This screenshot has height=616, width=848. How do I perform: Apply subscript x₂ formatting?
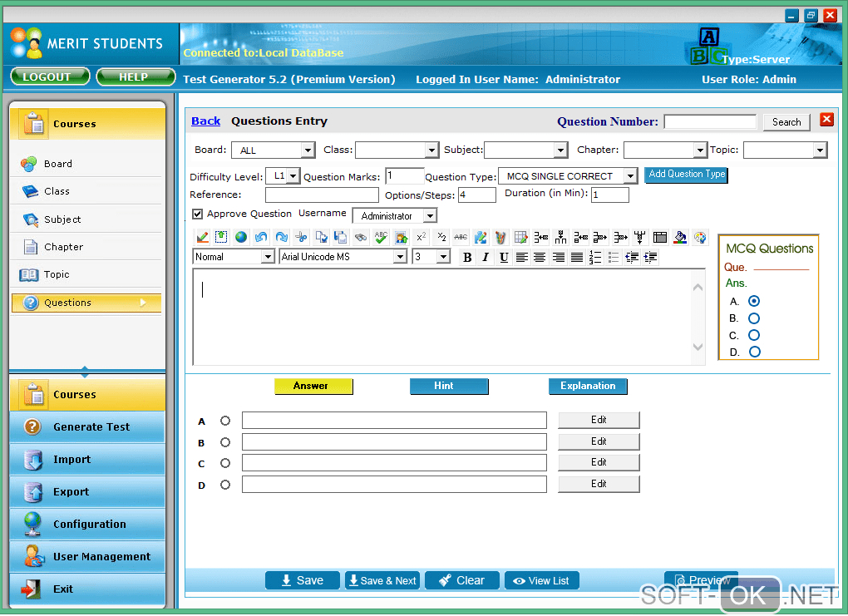pyautogui.click(x=441, y=238)
